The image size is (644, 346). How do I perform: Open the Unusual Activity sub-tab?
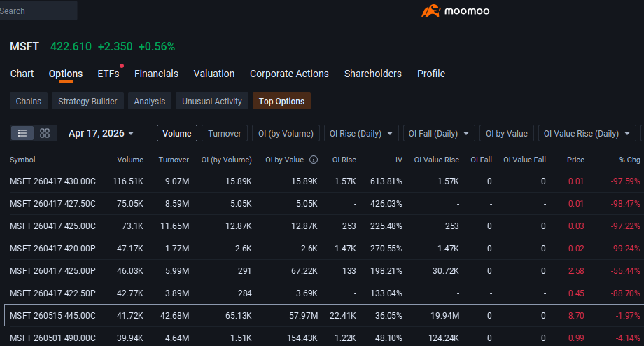pyautogui.click(x=212, y=101)
